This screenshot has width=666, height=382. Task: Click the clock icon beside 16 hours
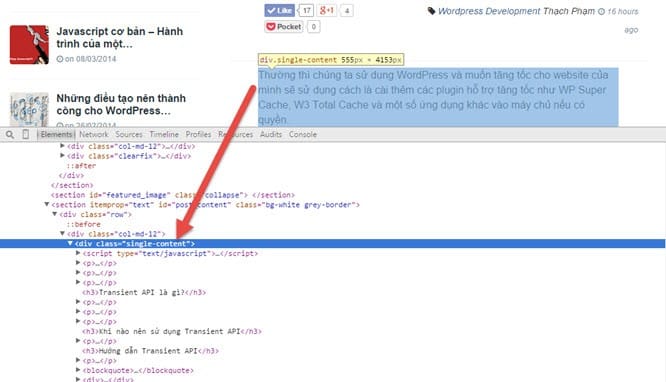point(601,11)
